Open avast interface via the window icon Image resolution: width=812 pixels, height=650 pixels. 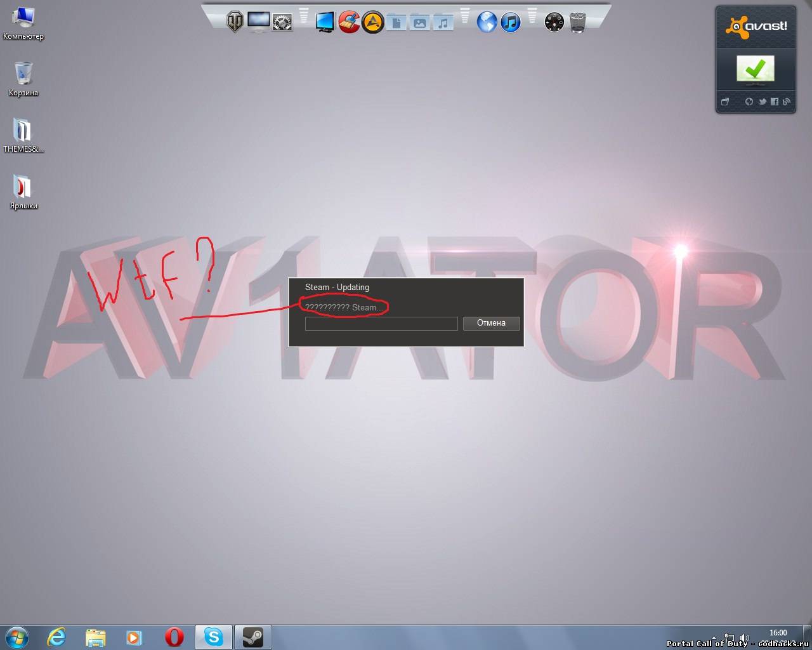(x=725, y=102)
